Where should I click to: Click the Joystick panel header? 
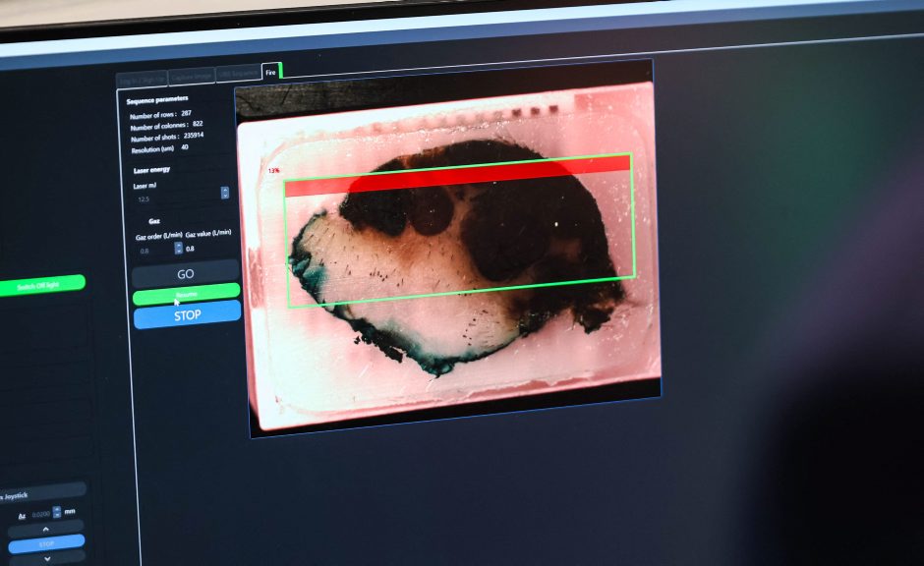tap(41, 492)
